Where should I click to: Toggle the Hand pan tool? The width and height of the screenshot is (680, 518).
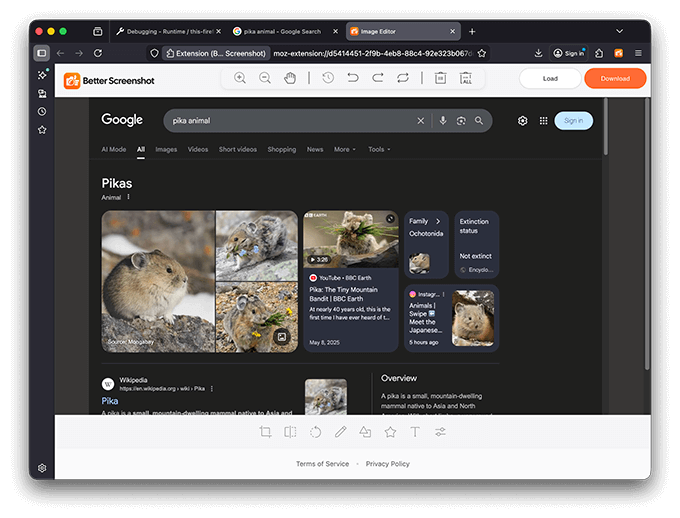click(290, 78)
